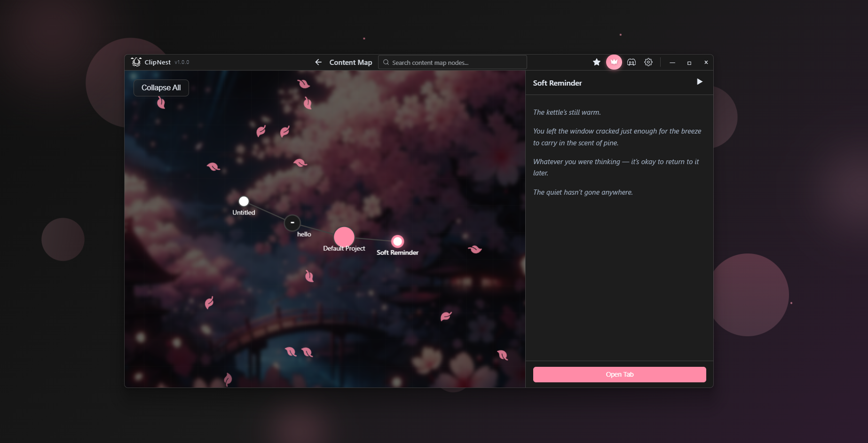This screenshot has height=443, width=868.
Task: Open the Soft Reminder tab
Action: tap(620, 374)
